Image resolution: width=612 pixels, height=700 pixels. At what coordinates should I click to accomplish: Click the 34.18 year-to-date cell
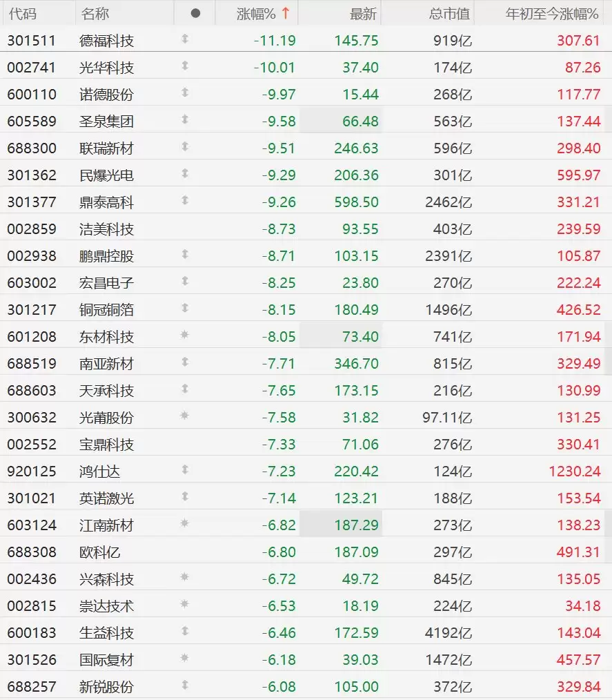coord(583,606)
